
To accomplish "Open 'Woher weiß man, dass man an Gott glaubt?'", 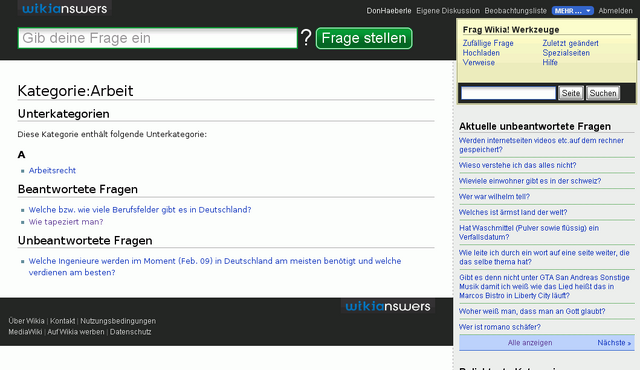I will pyautogui.click(x=532, y=311).
